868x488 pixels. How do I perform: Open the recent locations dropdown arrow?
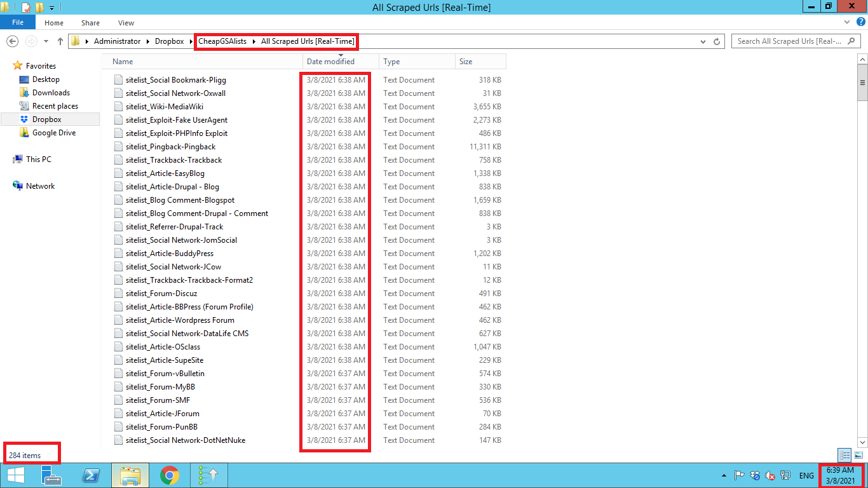[46, 41]
